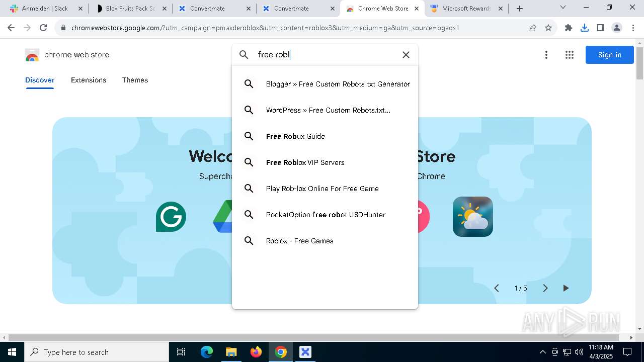Viewport: 644px width, 362px height.
Task: Open the Chrome downloads icon
Action: [x=585, y=28]
